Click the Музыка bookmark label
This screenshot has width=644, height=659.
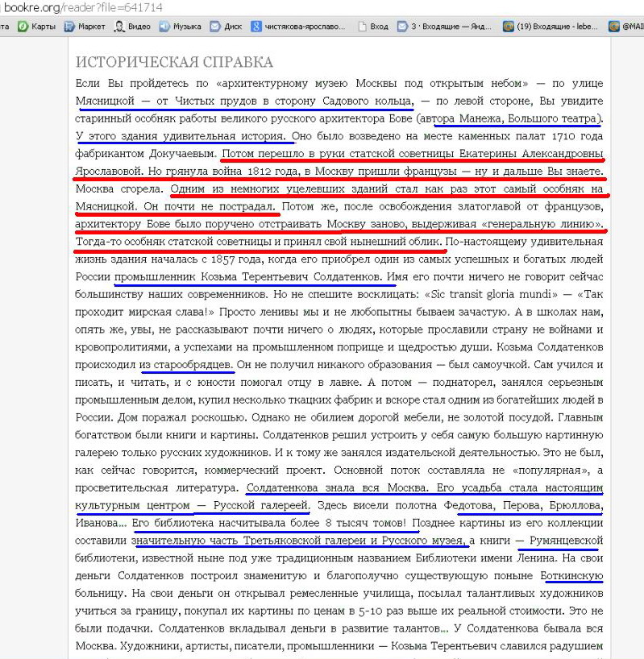187,27
